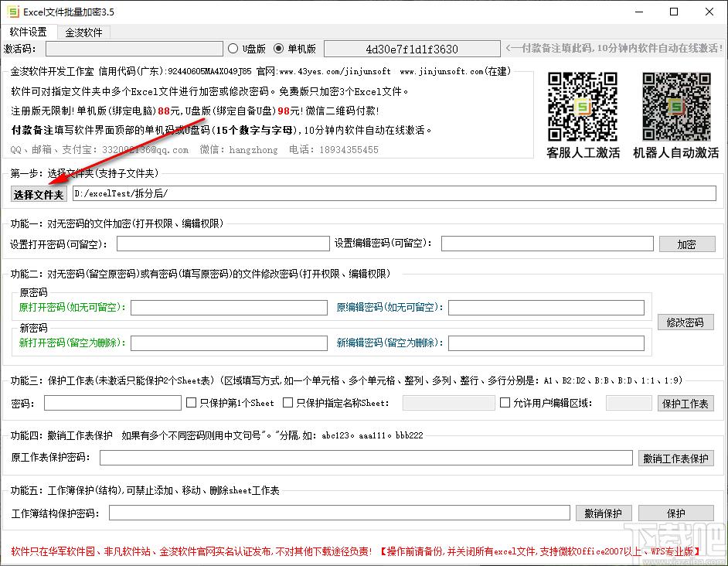Click the text 微信：hangzhong

pos(239,150)
